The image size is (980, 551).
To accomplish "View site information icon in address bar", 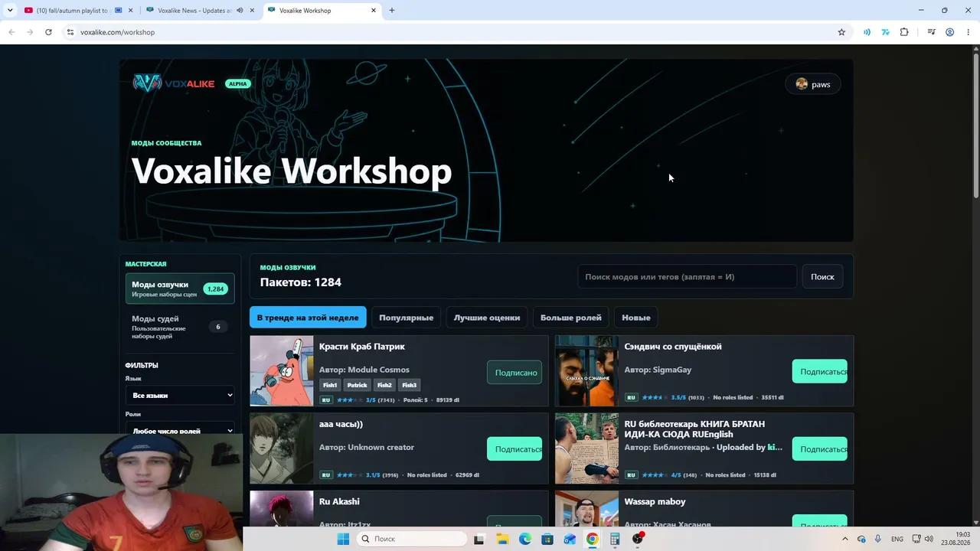I will [x=70, y=32].
